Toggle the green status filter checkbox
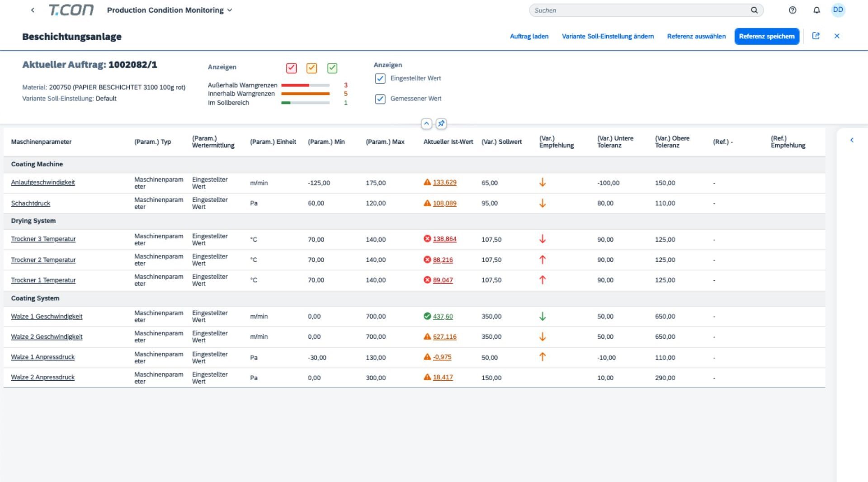Viewport: 868px width, 482px height. tap(332, 68)
